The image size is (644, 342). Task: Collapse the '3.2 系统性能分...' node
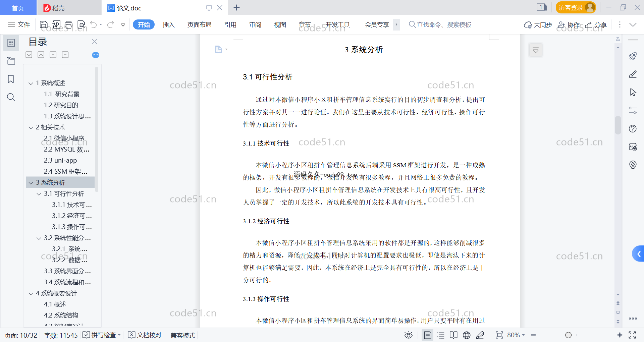(39, 238)
